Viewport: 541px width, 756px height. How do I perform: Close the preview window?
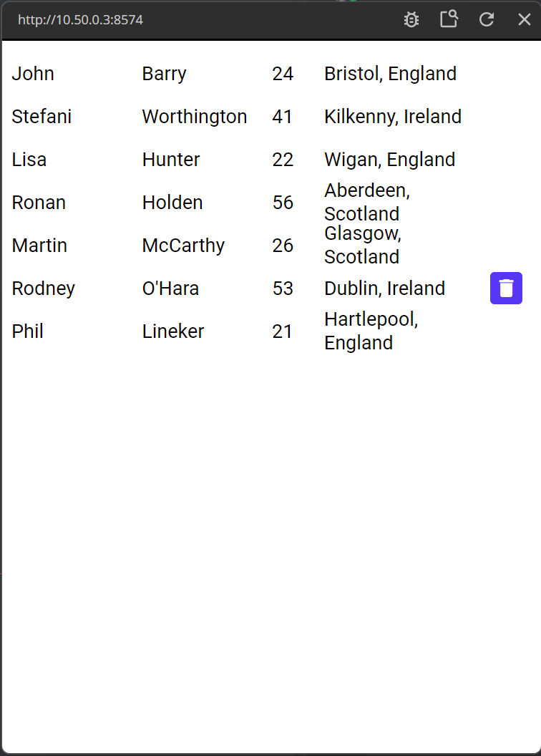(x=525, y=20)
